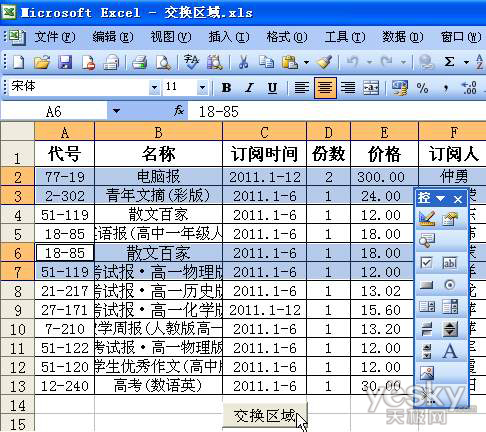Run spelling check

pos(191,62)
